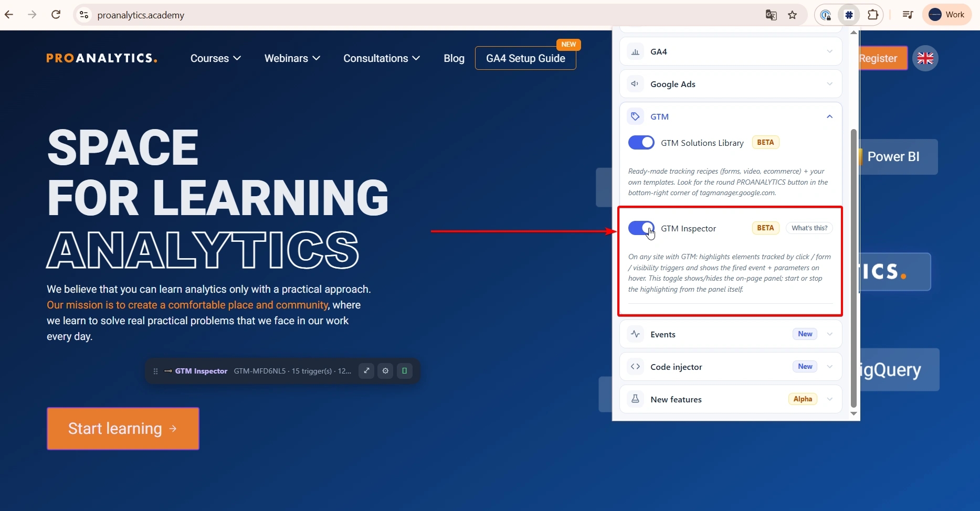
Task: Open the Courses menu
Action: [216, 58]
